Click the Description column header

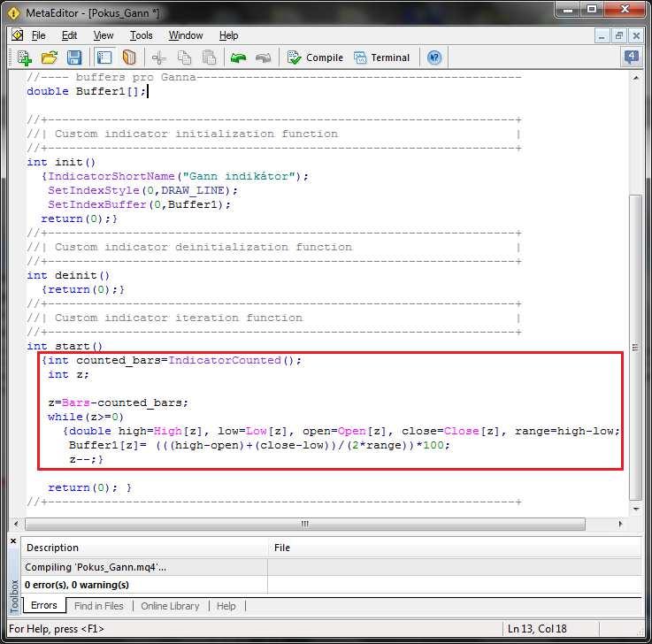(144, 548)
